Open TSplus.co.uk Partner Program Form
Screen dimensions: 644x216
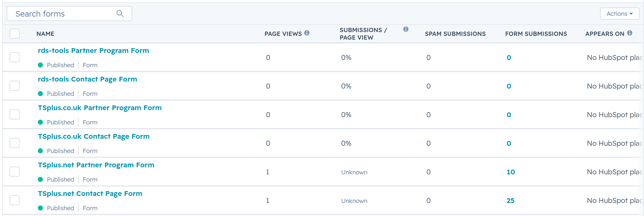[x=100, y=108]
